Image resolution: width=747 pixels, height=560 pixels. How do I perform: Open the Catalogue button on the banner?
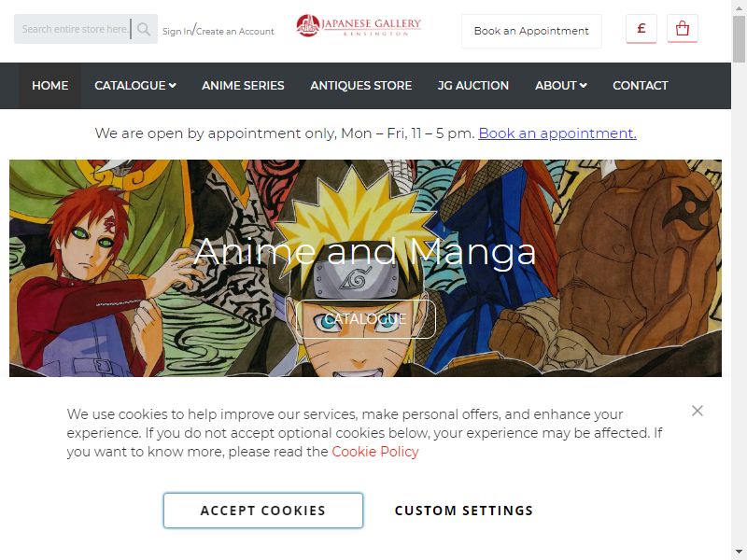[x=366, y=319]
